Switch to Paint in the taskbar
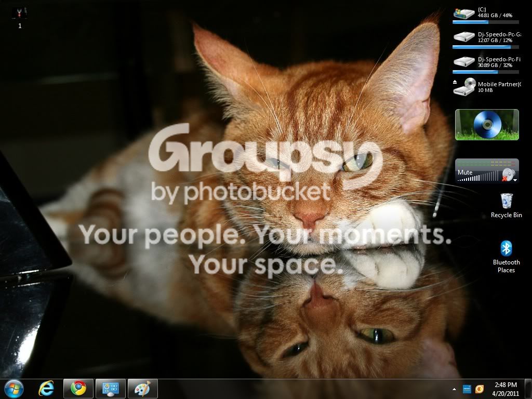The image size is (532, 399). tap(143, 389)
